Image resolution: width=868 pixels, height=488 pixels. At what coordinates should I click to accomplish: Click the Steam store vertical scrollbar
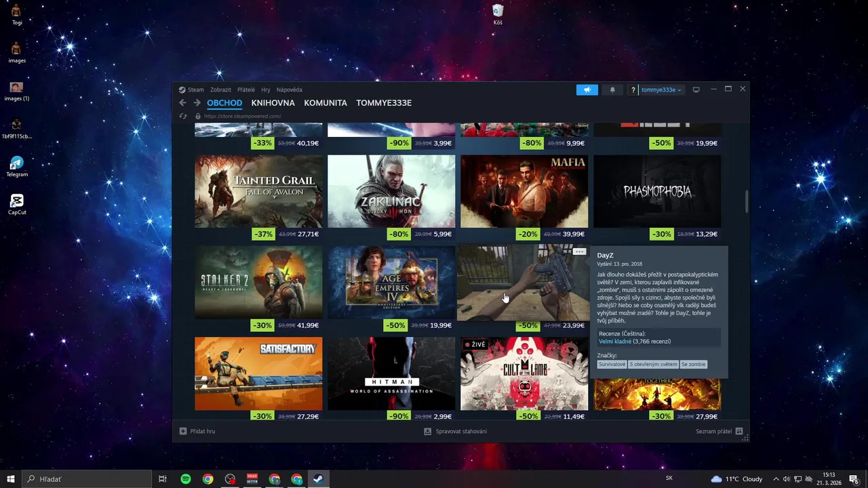pyautogui.click(x=747, y=201)
